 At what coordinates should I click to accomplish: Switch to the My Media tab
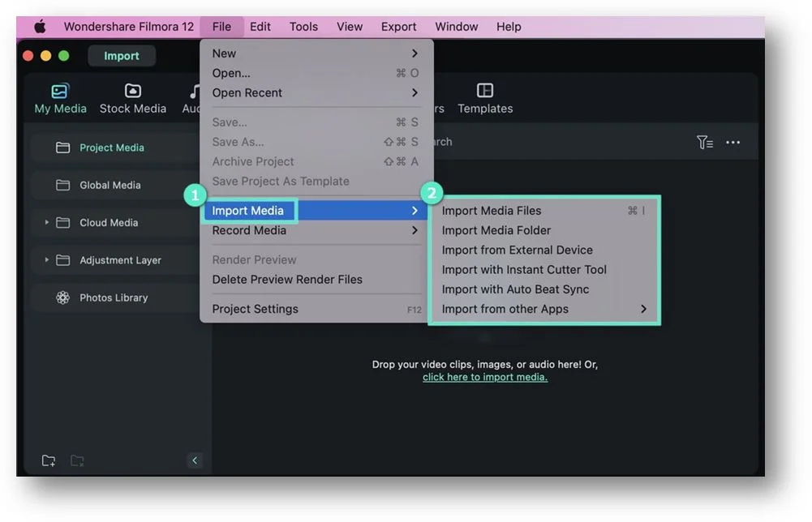tap(60, 99)
